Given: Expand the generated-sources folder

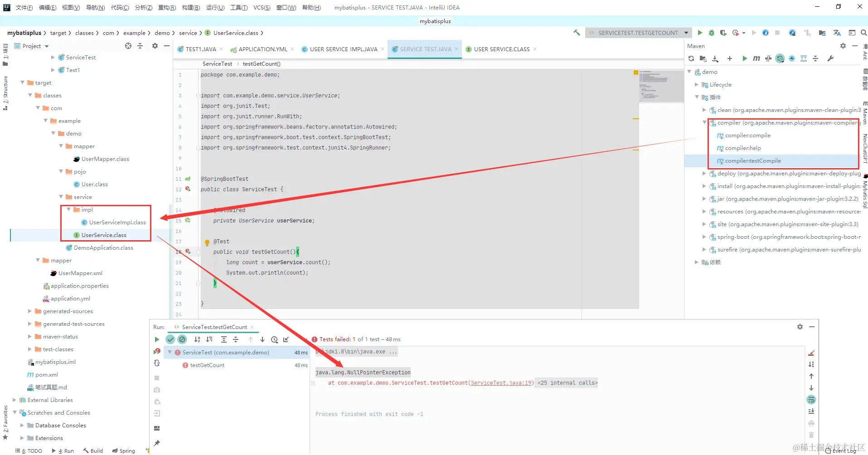Looking at the screenshot, I should pyautogui.click(x=30, y=311).
